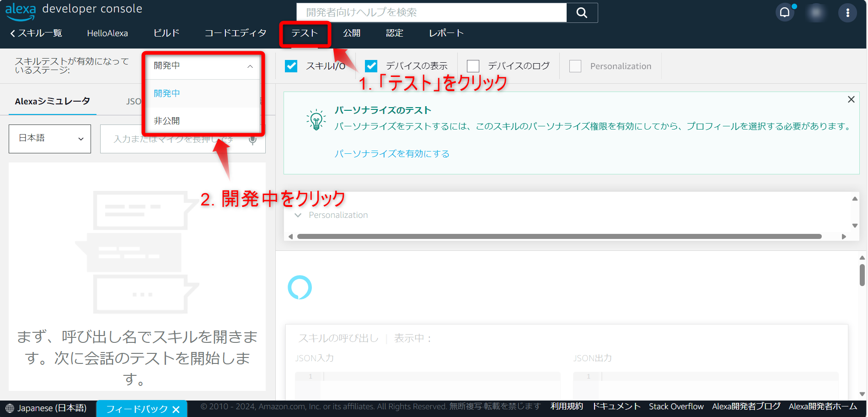Screen dimensions: 868x417
Task: Uncheck the スキルI/O checkbox
Action: click(291, 66)
